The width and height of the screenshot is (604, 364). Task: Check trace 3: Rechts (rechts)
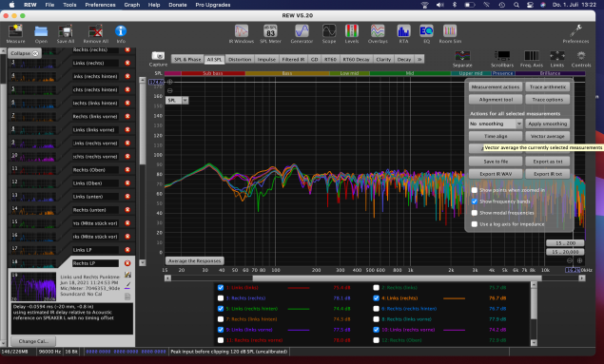coord(221,298)
